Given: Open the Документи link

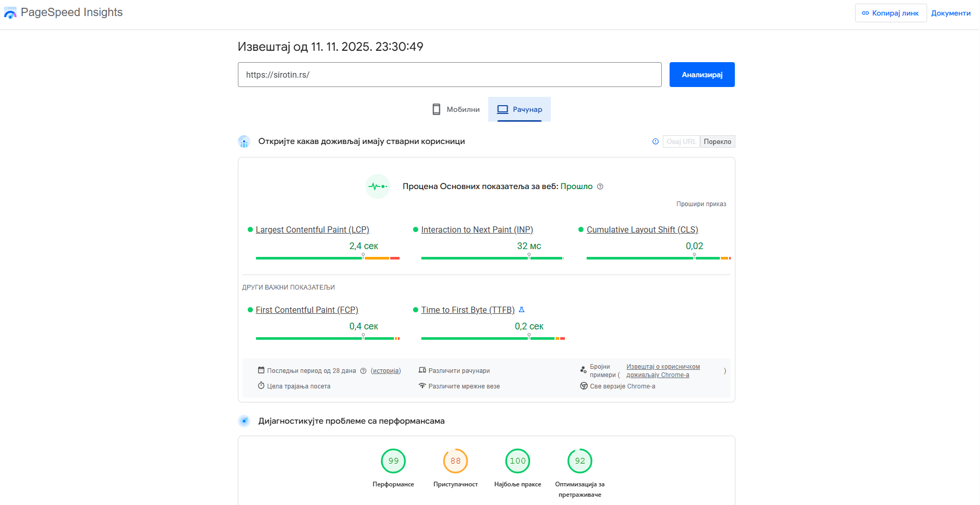Looking at the screenshot, I should (x=950, y=13).
